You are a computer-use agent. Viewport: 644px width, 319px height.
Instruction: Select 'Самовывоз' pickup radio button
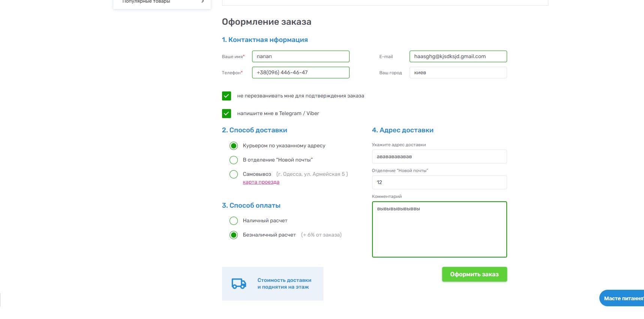point(234,174)
